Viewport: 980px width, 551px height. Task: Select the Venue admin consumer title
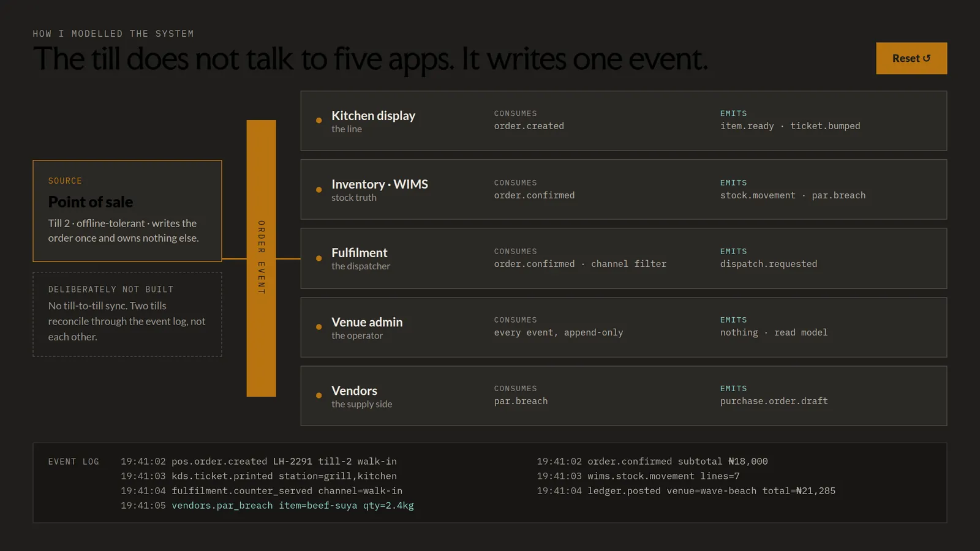(x=367, y=322)
